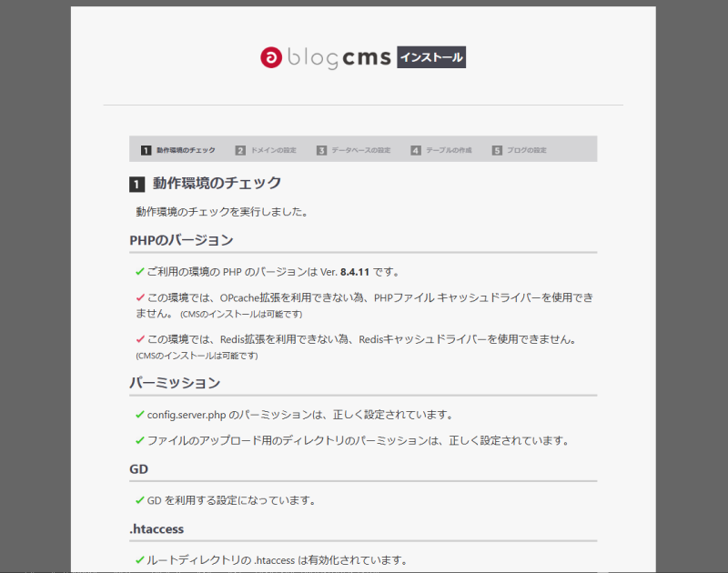The image size is (728, 573).
Task: Click the checkmark beside file upload directory line
Action: (140, 441)
